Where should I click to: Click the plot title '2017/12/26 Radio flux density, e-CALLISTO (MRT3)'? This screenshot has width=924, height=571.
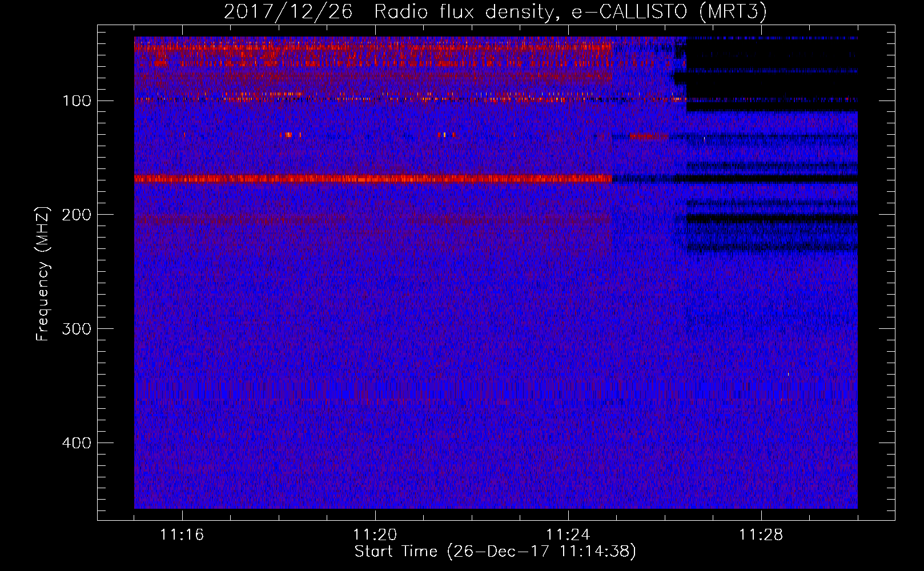495,12
